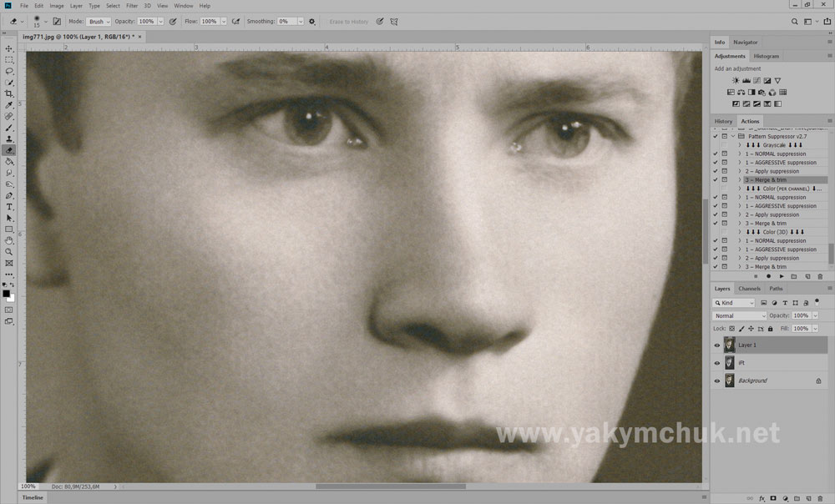The width and height of the screenshot is (835, 504).
Task: Hide the iPt layer with its eye icon
Action: tap(716, 364)
